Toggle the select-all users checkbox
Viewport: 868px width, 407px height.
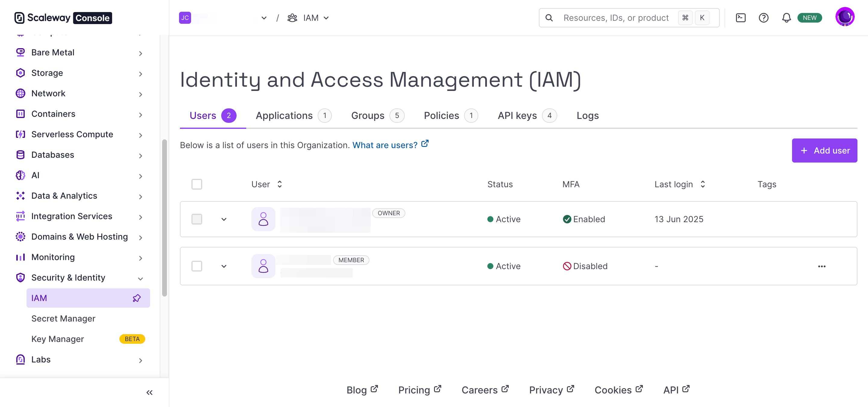click(x=197, y=184)
